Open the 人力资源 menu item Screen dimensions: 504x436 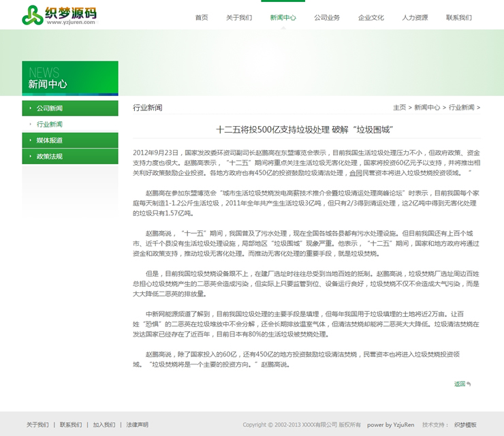click(x=415, y=18)
